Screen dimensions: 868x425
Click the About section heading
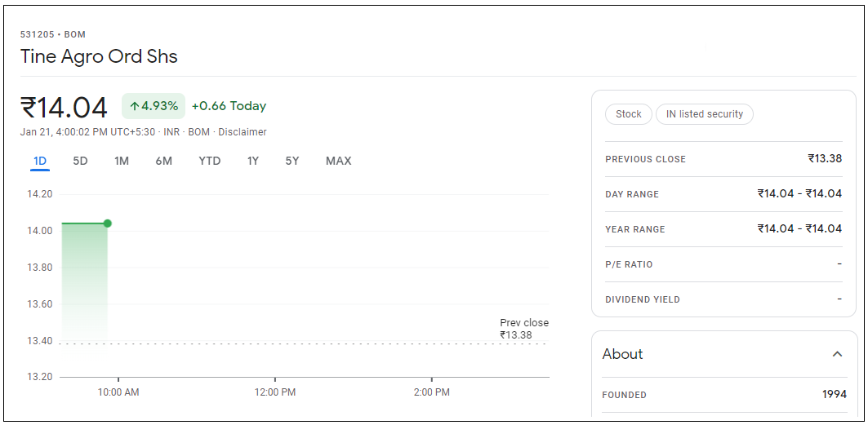(623, 354)
